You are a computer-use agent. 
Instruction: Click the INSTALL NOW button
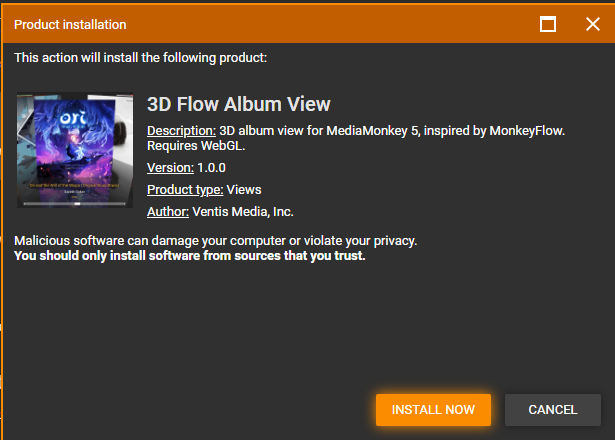[433, 409]
